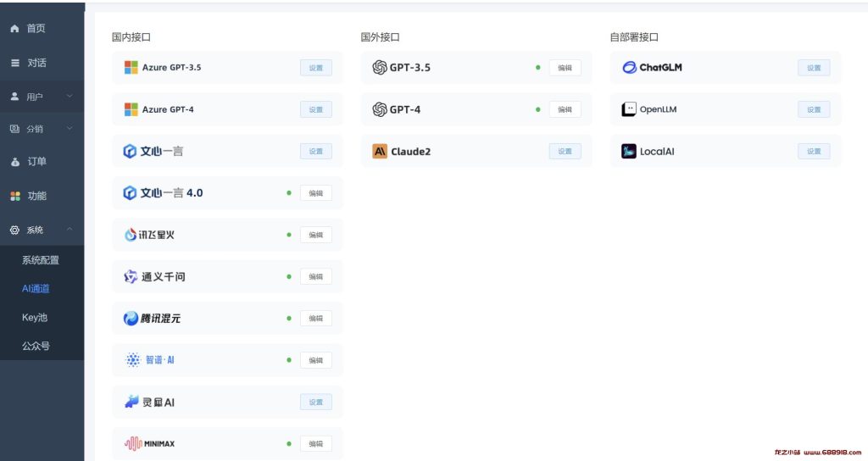
Task: Click the Claude2 name text
Action: point(411,152)
